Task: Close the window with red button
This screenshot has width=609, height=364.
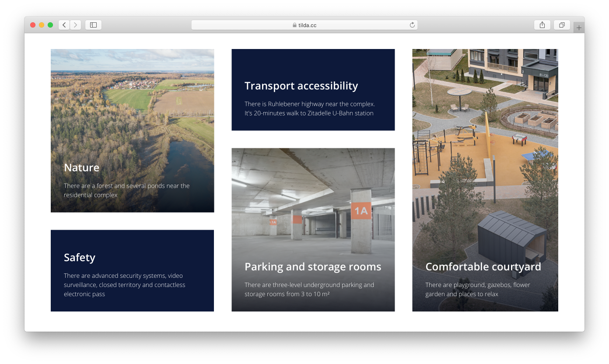Action: tap(33, 25)
